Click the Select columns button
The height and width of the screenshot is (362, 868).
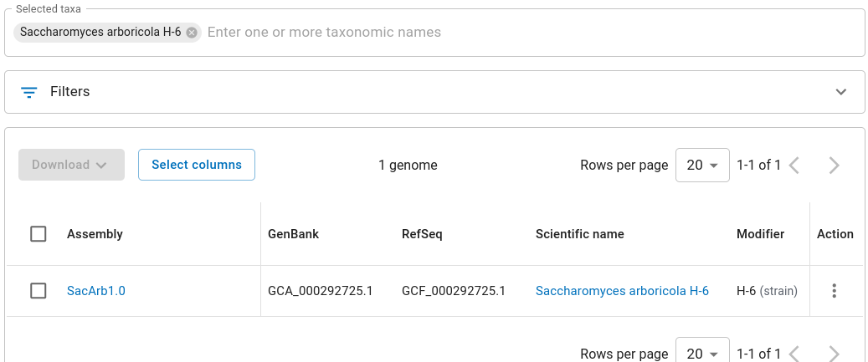197,165
